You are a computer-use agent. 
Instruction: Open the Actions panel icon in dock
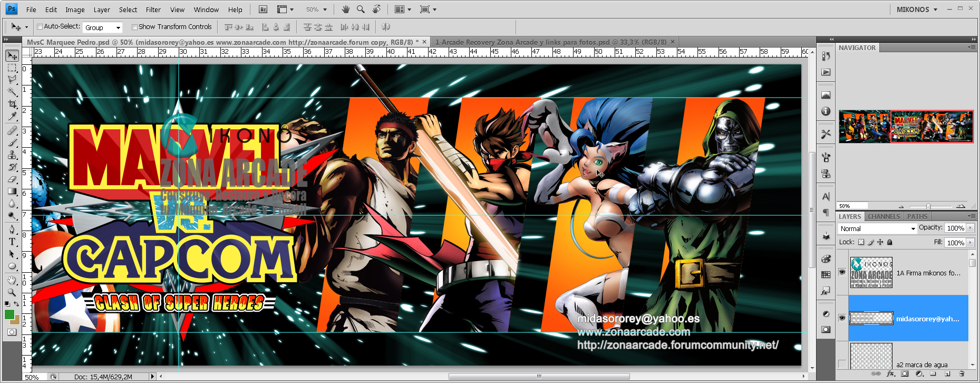[826, 72]
